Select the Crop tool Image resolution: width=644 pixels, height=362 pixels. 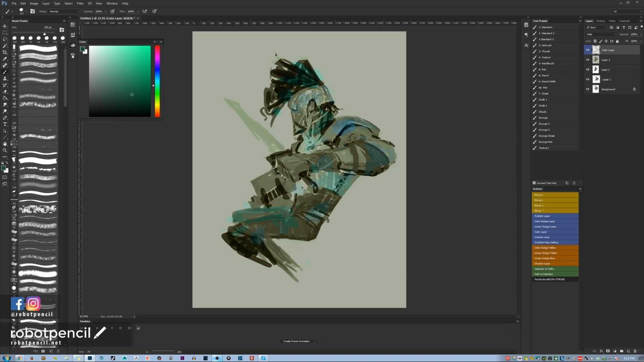pyautogui.click(x=5, y=52)
